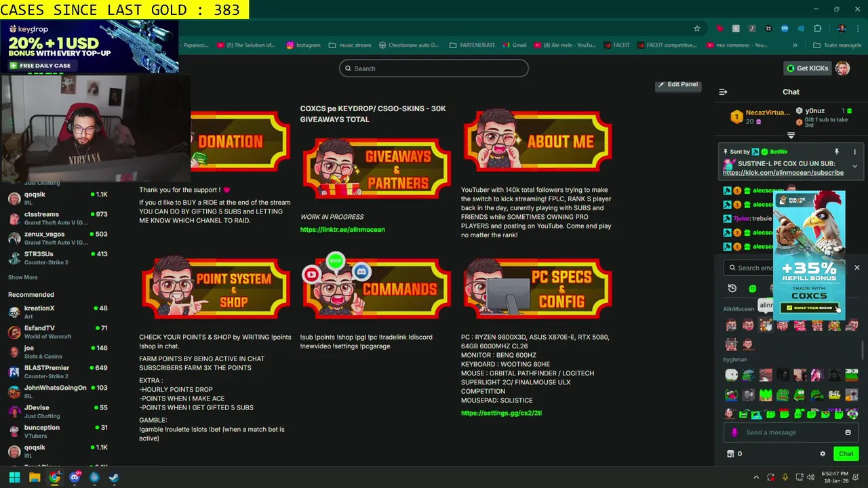The image size is (868, 488).
Task: Open the PARTENERIATE bookmark folder
Action: (x=471, y=45)
